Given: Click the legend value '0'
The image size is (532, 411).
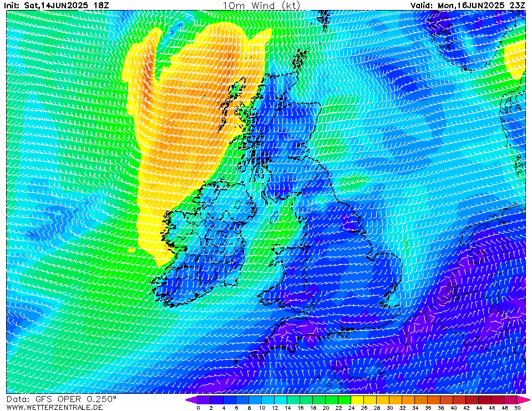Looking at the screenshot, I should coord(198,408).
